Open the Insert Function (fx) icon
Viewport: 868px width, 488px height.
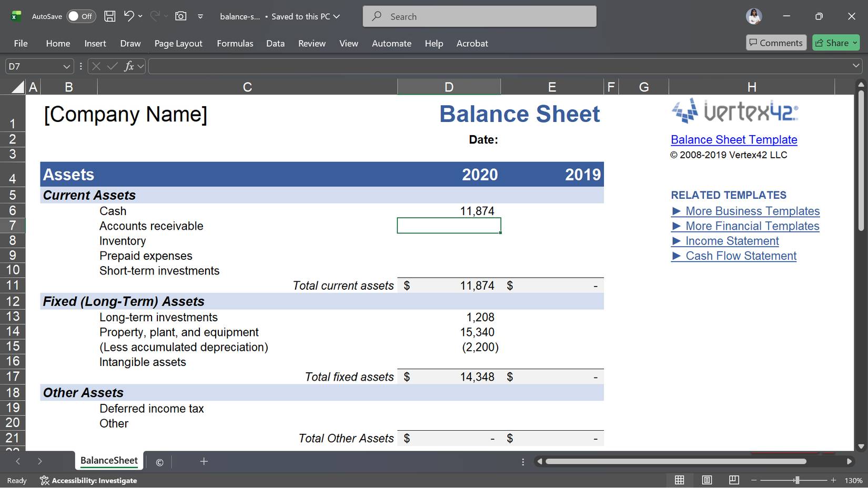point(128,66)
